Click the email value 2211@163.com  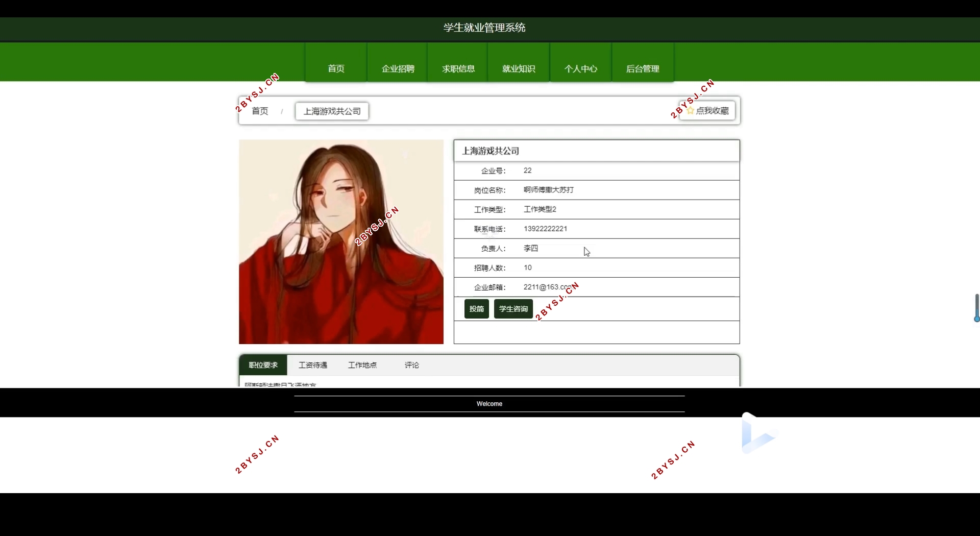548,287
